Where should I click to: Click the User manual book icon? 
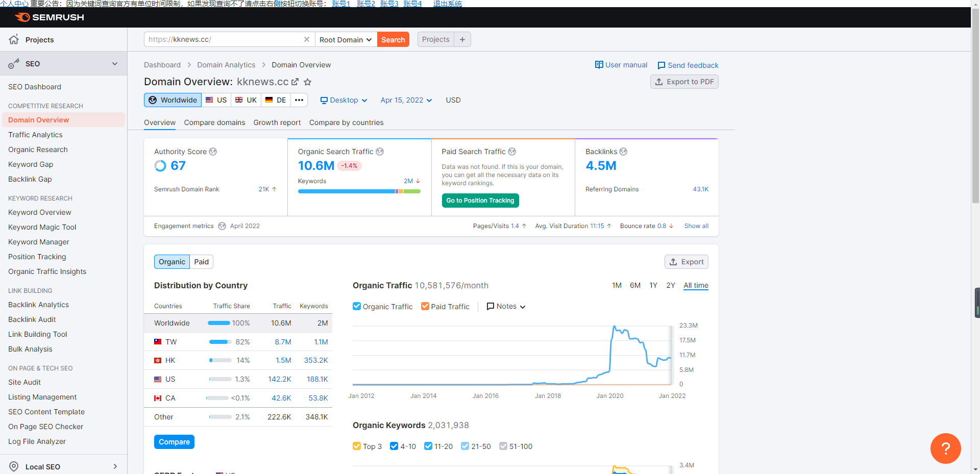pyautogui.click(x=599, y=65)
